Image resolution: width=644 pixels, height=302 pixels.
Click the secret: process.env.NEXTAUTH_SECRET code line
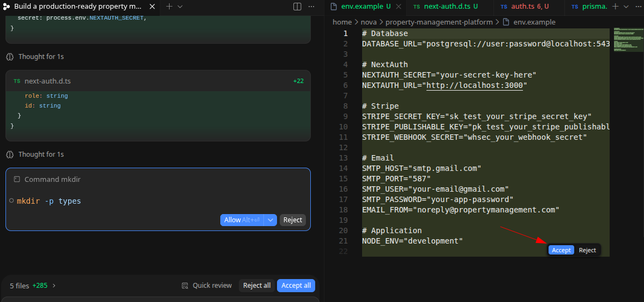(82, 18)
